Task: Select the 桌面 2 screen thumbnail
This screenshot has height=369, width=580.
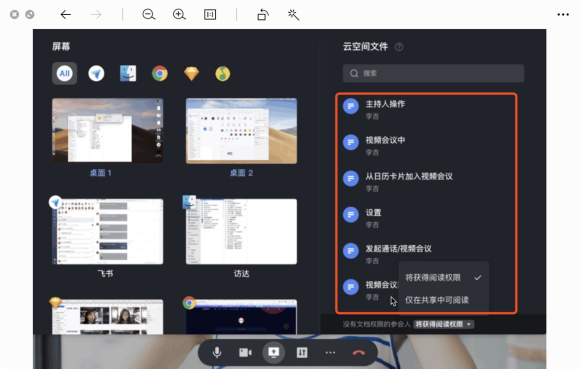Action: pyautogui.click(x=241, y=131)
